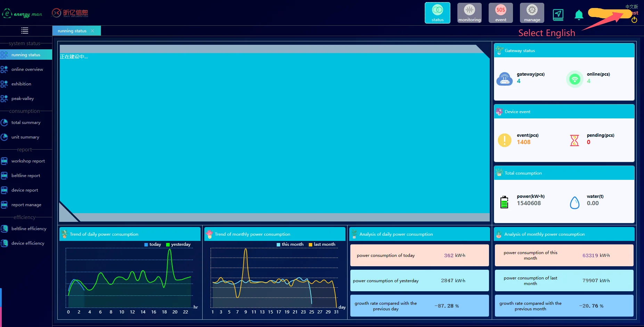
Task: Click the event count 1408
Action: 523,142
